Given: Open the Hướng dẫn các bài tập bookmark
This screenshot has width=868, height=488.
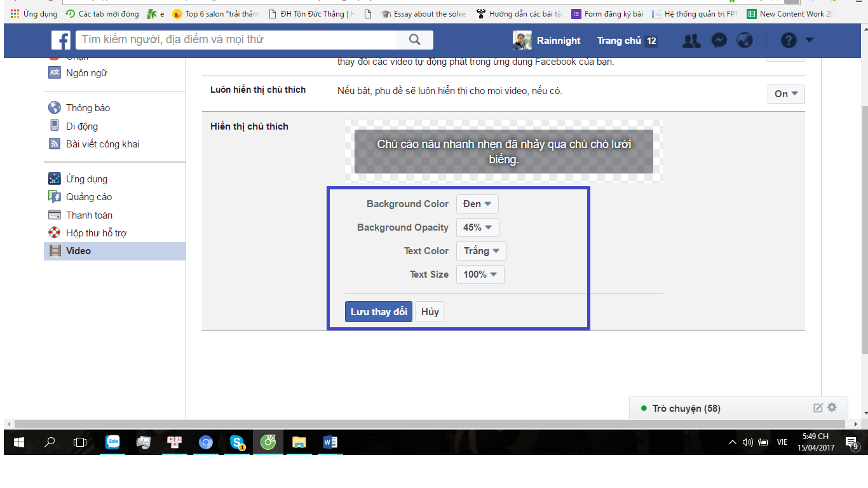Looking at the screenshot, I should tap(519, 13).
